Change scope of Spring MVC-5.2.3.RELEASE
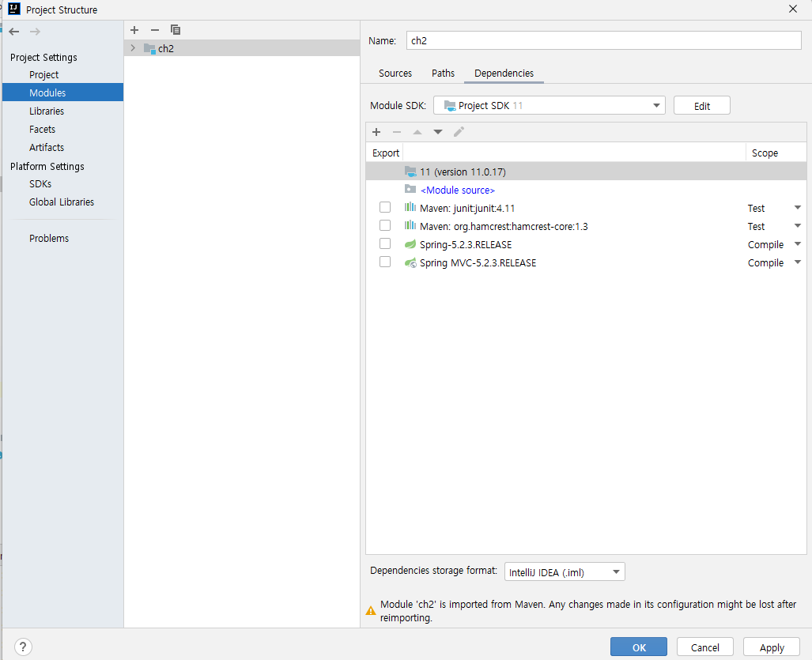Viewport: 812px width, 660px height. (x=798, y=262)
